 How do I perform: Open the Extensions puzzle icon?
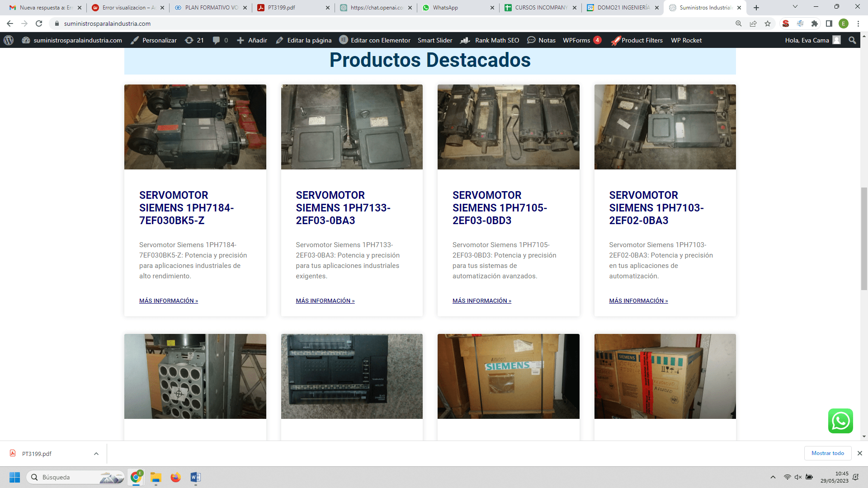coord(815,23)
